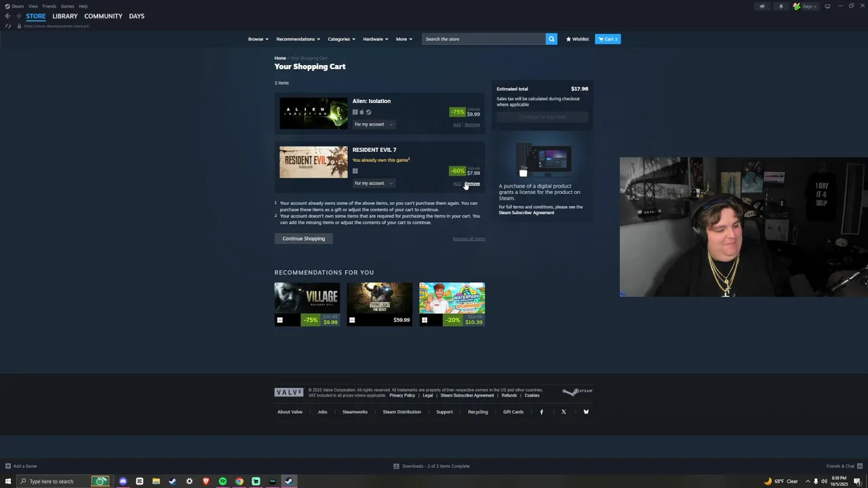Click the Facebook icon in footer
This screenshot has width=868, height=488.
(541, 411)
